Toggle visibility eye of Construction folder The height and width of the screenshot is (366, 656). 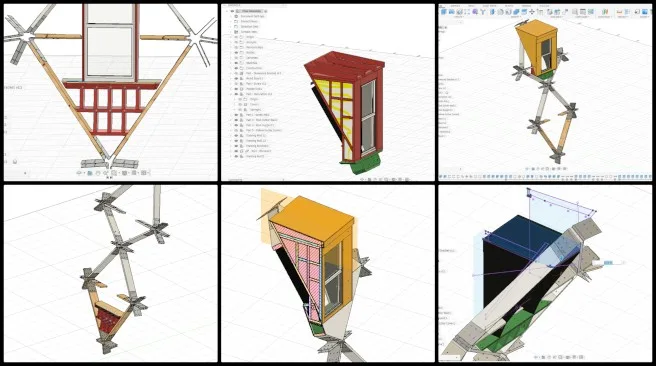[236, 68]
